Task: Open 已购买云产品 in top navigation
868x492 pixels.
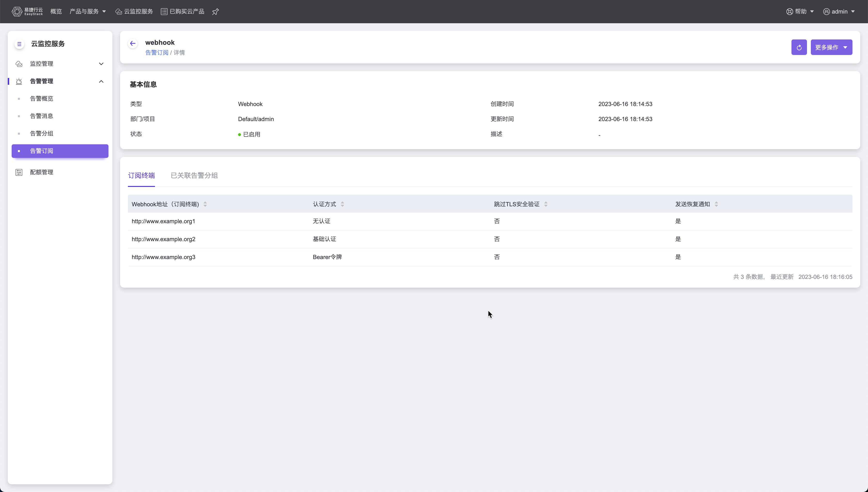Action: click(x=183, y=11)
